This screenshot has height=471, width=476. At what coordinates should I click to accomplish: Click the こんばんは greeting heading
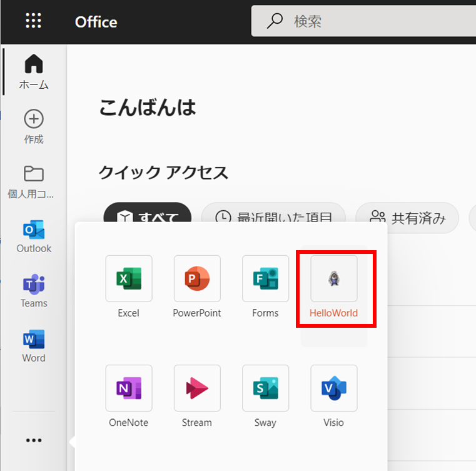148,108
